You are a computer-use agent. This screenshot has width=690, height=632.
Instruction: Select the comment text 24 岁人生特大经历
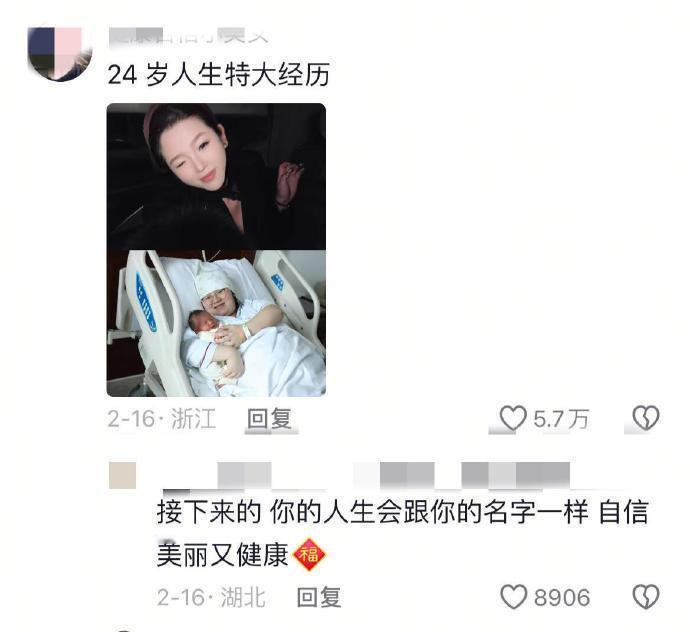(x=219, y=74)
